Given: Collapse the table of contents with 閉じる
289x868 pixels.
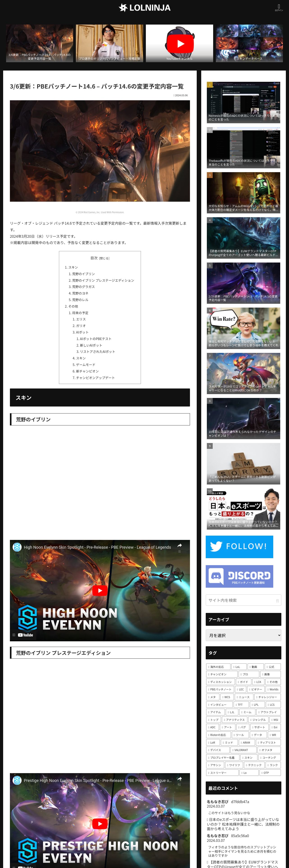Looking at the screenshot, I should (104, 258).
